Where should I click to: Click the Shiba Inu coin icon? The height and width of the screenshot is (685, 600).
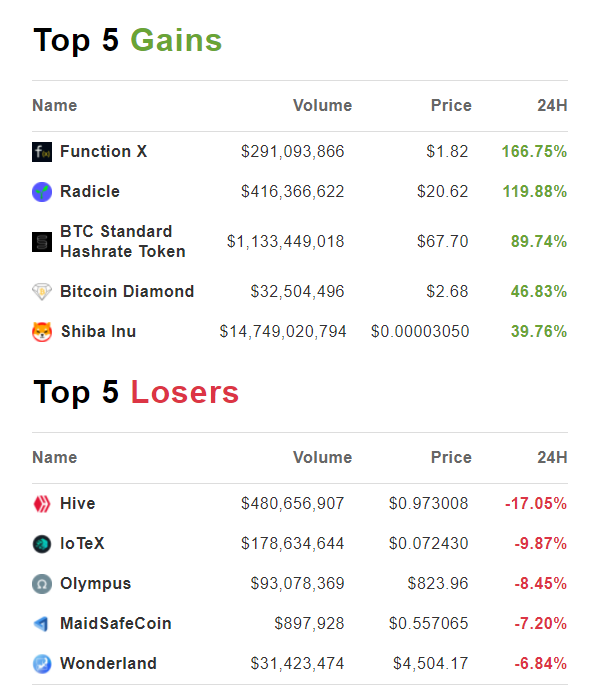pyautogui.click(x=41, y=332)
